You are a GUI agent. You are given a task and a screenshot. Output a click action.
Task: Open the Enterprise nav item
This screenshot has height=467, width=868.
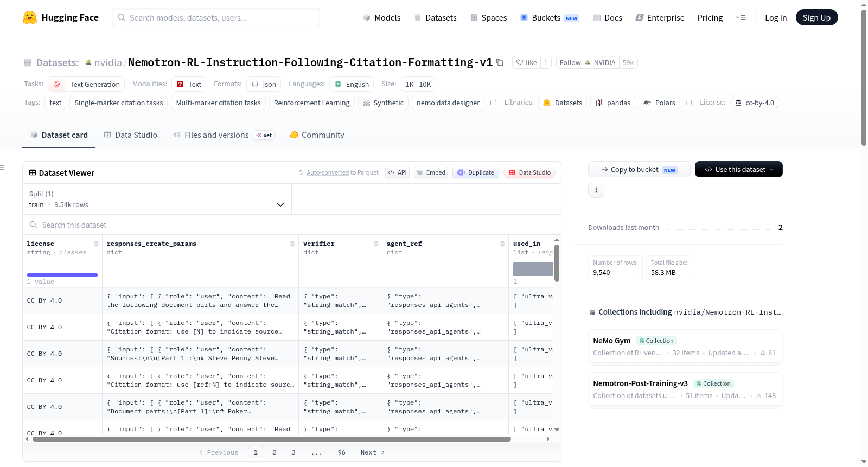(x=660, y=17)
